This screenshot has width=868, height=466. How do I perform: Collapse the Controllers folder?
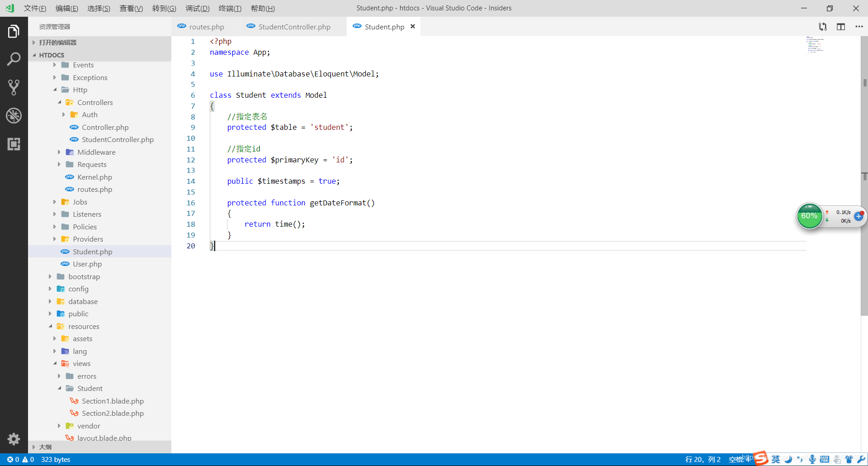[95, 102]
